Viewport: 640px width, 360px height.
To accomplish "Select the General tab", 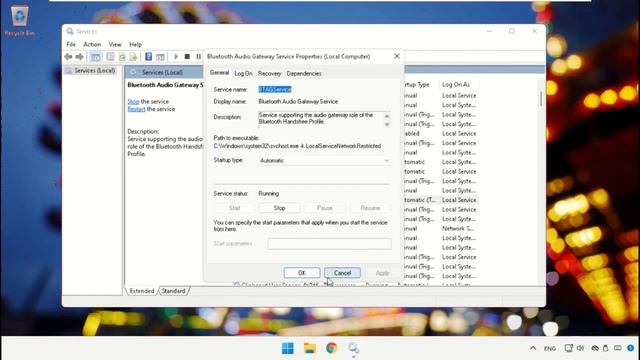I will coord(219,73).
